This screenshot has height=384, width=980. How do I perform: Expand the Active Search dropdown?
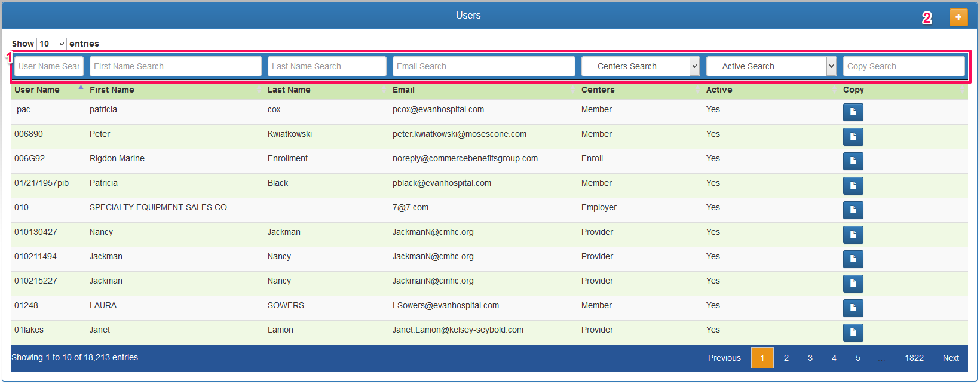pyautogui.click(x=771, y=66)
